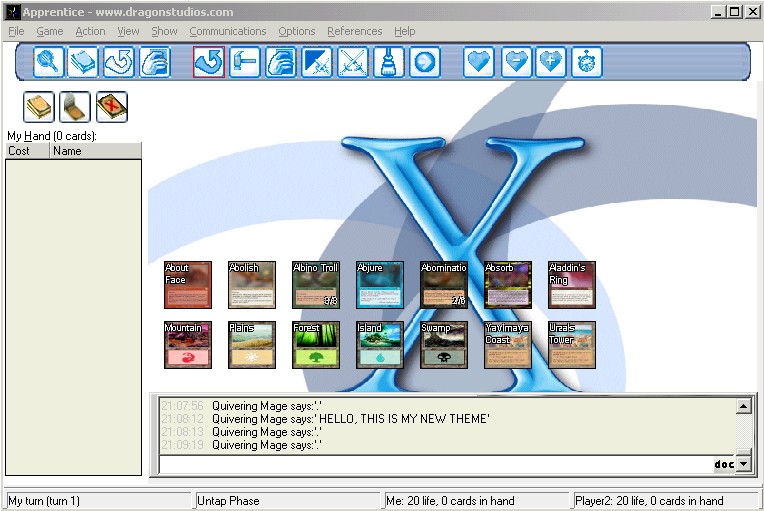
Task: Select the Abomination card
Action: click(x=444, y=285)
